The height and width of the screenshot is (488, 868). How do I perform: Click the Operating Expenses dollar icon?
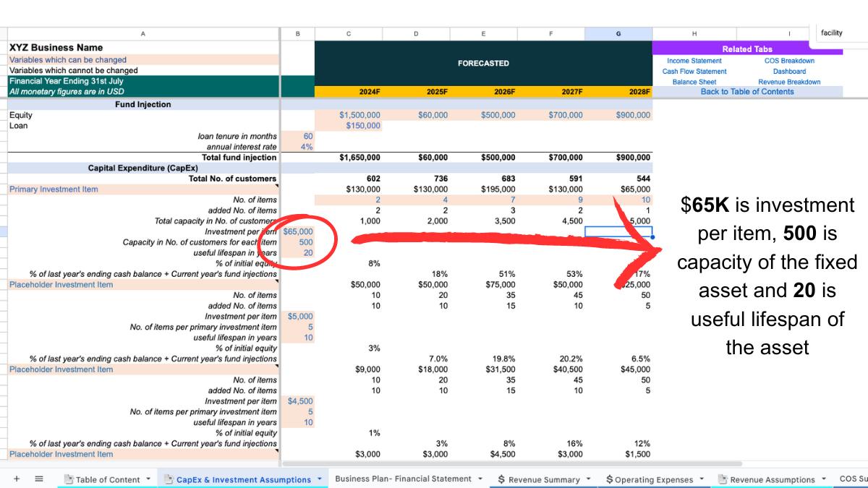click(x=609, y=479)
